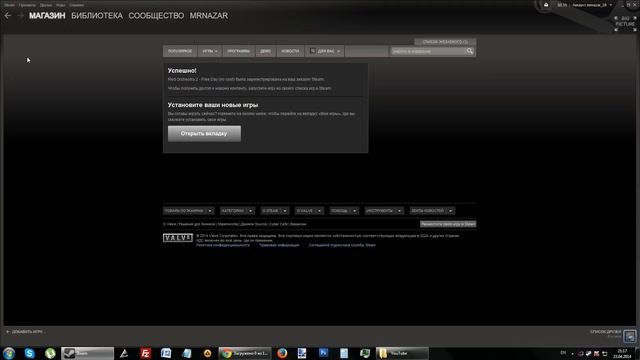Click ДОБАВИТЬ ИГРУ at bottom left
640x360 pixels.
click(27, 332)
